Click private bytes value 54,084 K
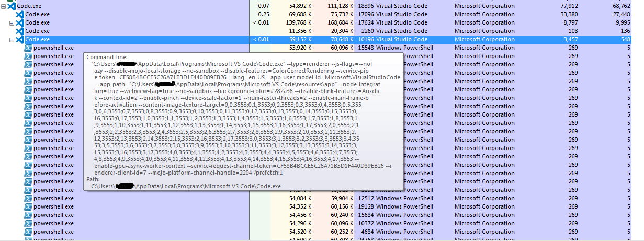Screen dimensions: 644x241 coord(300,198)
